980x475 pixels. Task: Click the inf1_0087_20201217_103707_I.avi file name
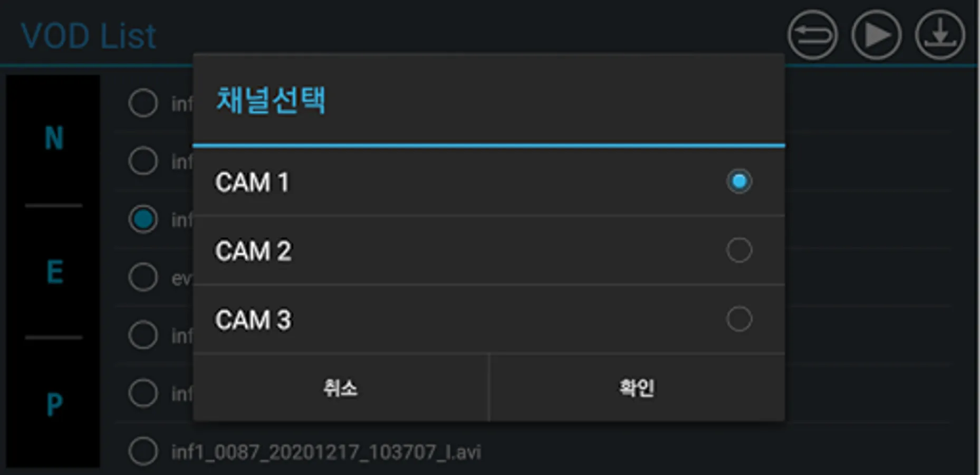[326, 452]
